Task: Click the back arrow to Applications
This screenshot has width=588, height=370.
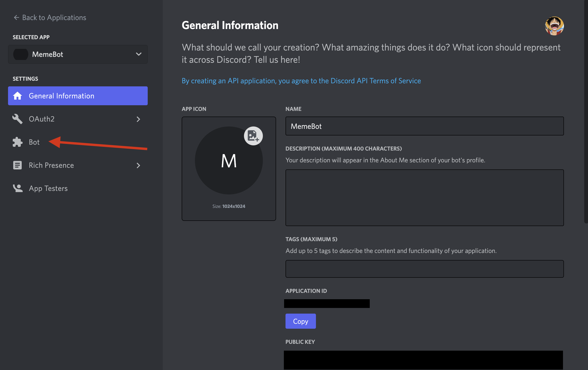Action: (16, 18)
